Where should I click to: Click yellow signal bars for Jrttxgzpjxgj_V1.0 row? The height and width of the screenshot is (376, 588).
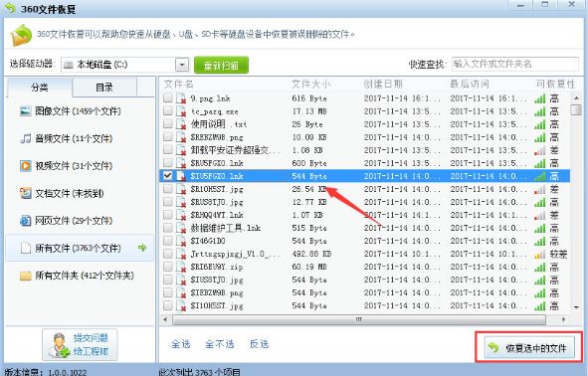pos(540,255)
